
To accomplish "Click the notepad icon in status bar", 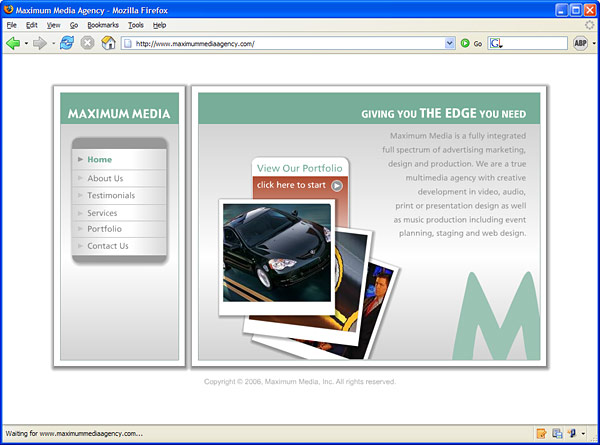I will tap(541, 433).
